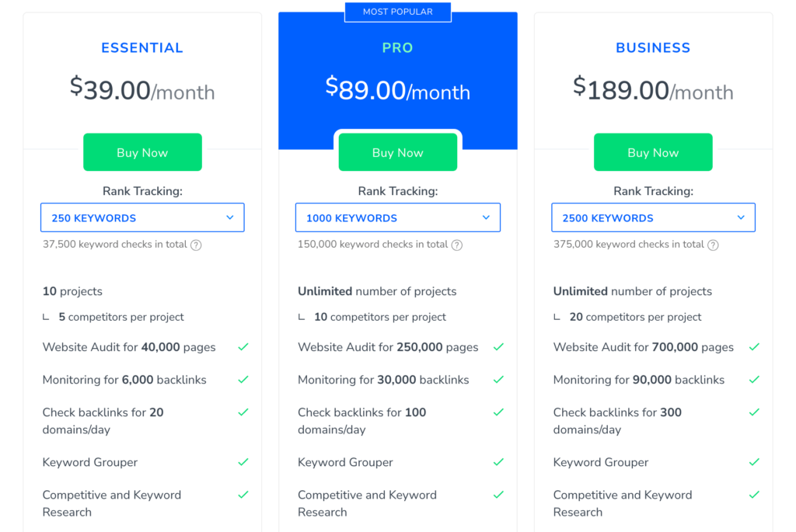The image size is (796, 532).
Task: Click the PRO plan title
Action: pos(397,47)
